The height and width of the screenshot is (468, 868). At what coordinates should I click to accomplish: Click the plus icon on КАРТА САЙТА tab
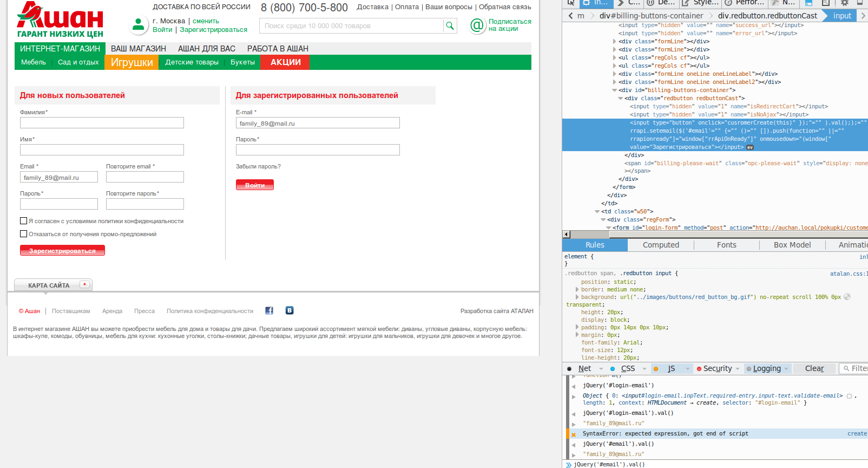pyautogui.click(x=84, y=284)
